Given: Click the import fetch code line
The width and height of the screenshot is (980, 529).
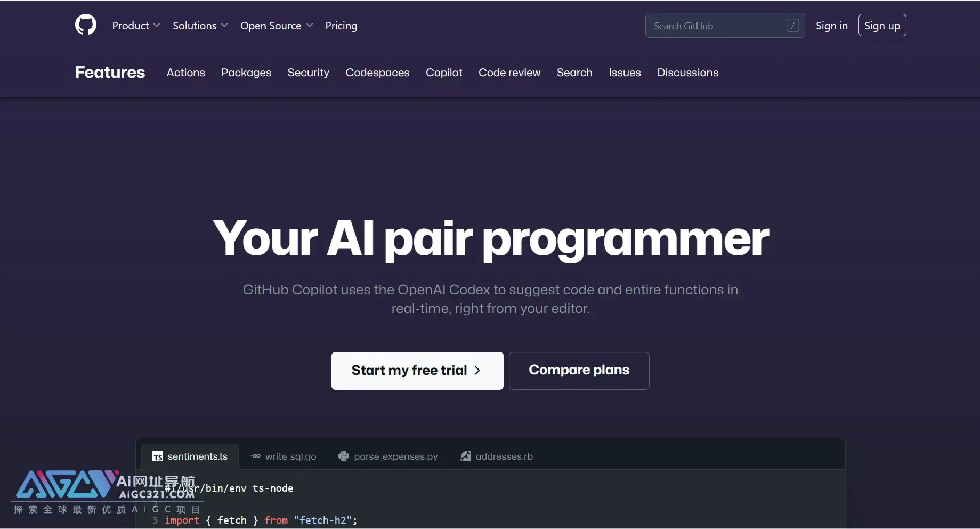Looking at the screenshot, I should tap(261, 520).
